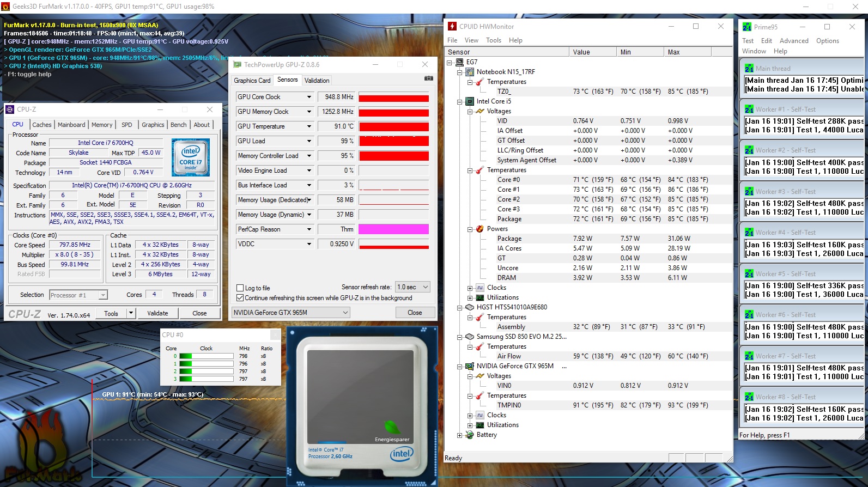Open the NVIDIA GeForce GTX 965M GPU selector
The image size is (868, 487).
[x=290, y=313]
